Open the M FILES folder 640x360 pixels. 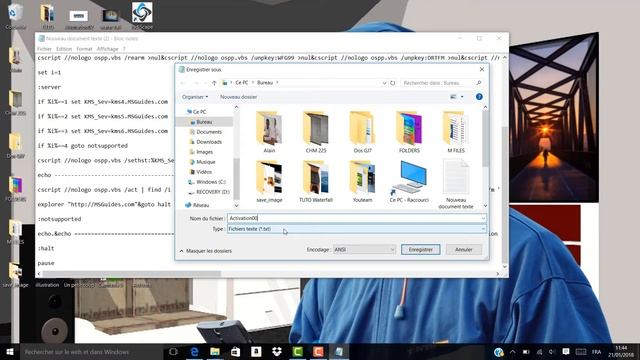tap(456, 131)
